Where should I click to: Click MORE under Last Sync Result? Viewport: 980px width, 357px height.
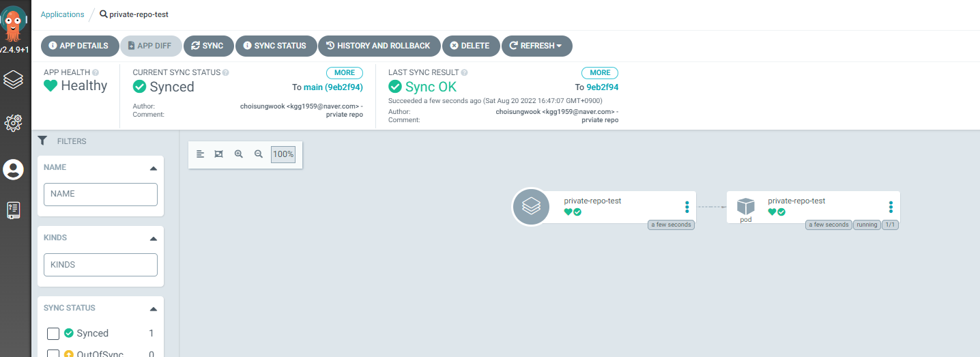point(600,72)
